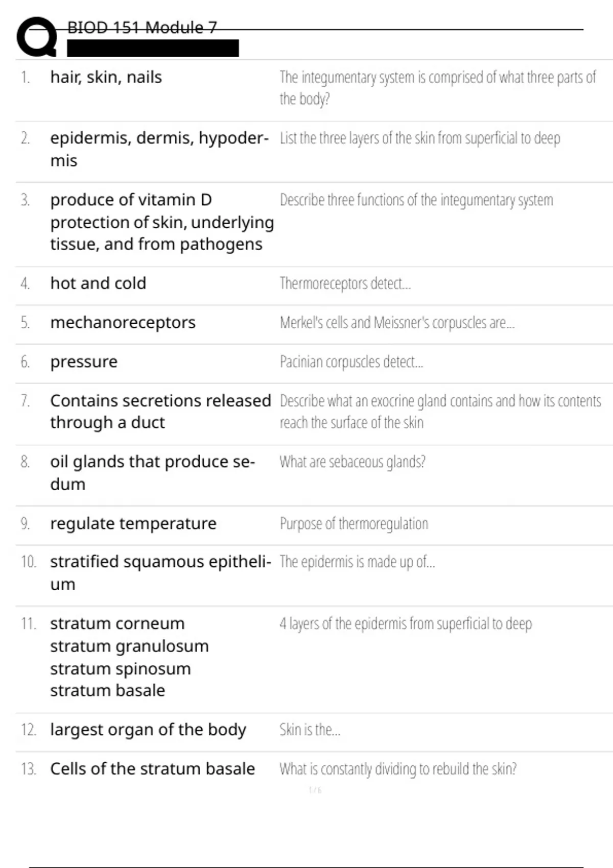Select the term "hair, skin, nails"
Image resolution: width=613 pixels, height=868 pixels.
pyautogui.click(x=106, y=77)
